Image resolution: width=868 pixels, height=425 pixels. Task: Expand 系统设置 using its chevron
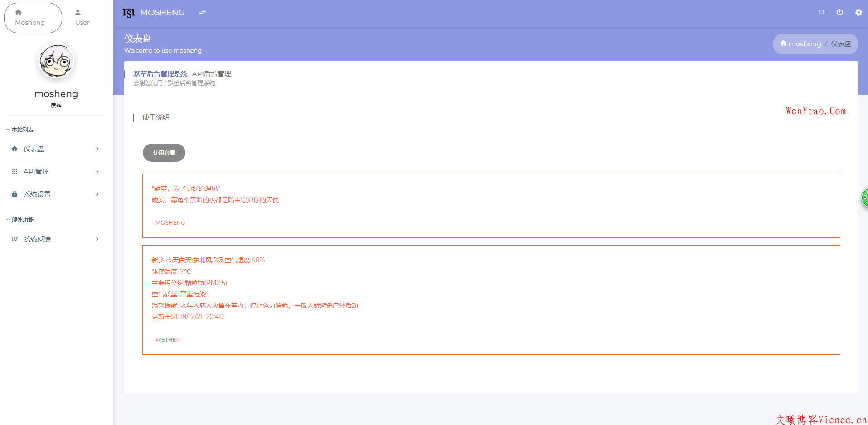tap(97, 194)
